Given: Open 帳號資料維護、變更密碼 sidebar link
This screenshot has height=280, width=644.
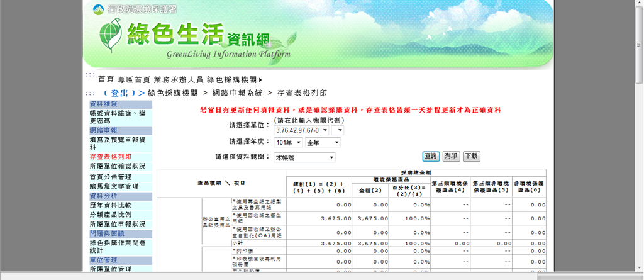Looking at the screenshot, I should pos(118,116).
